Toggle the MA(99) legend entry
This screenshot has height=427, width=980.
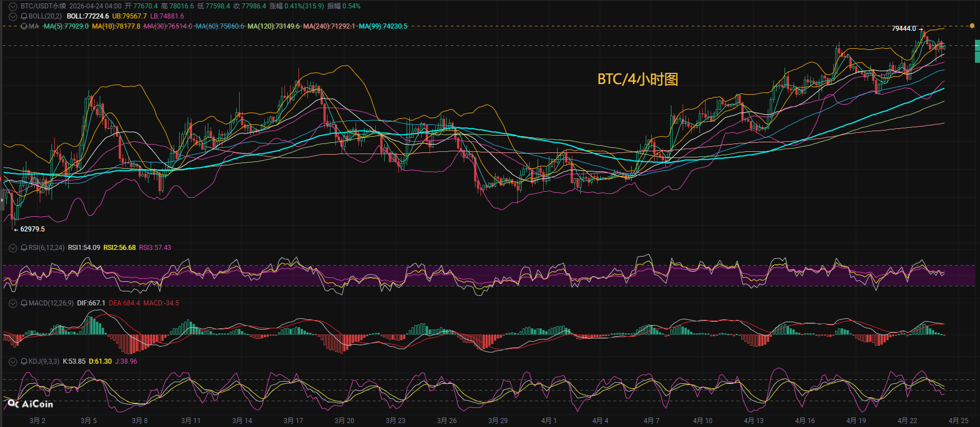383,26
